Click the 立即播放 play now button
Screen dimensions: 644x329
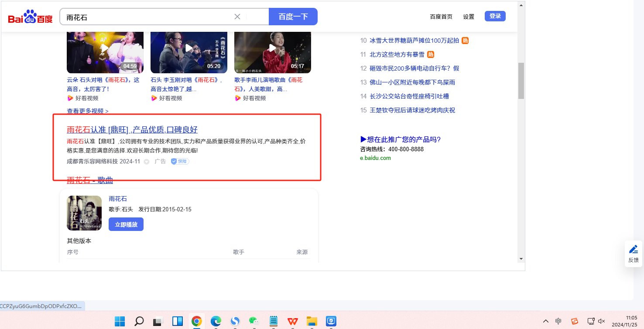point(126,224)
